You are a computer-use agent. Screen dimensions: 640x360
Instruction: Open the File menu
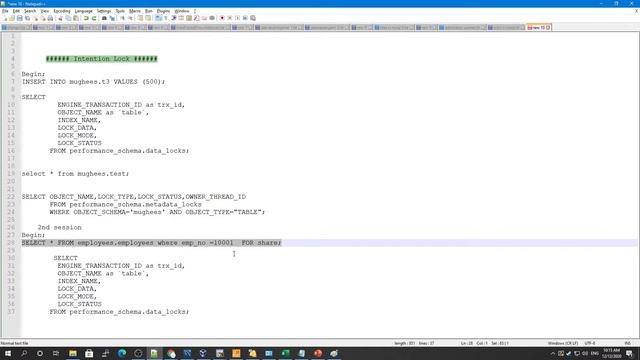[5, 11]
